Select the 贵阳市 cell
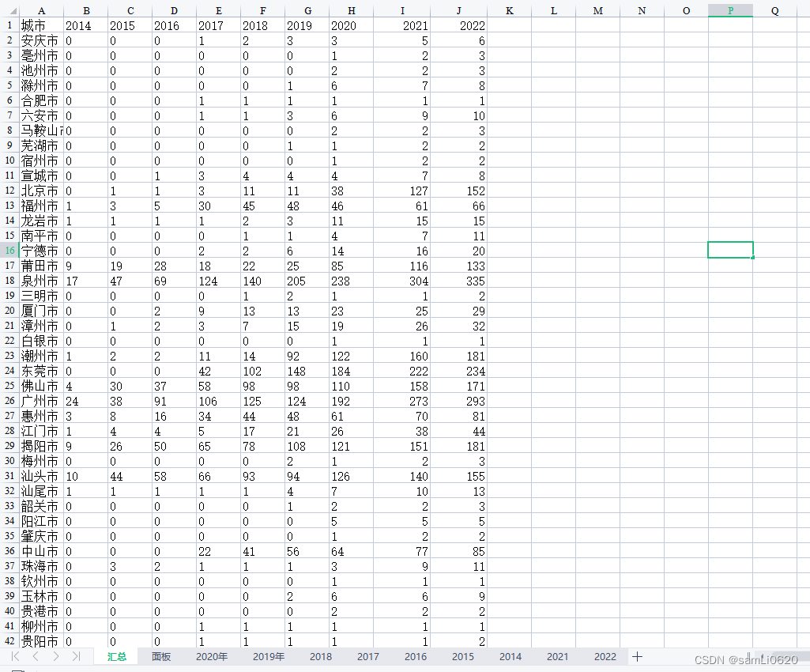Viewport: 810px width, 672px height. [41, 641]
